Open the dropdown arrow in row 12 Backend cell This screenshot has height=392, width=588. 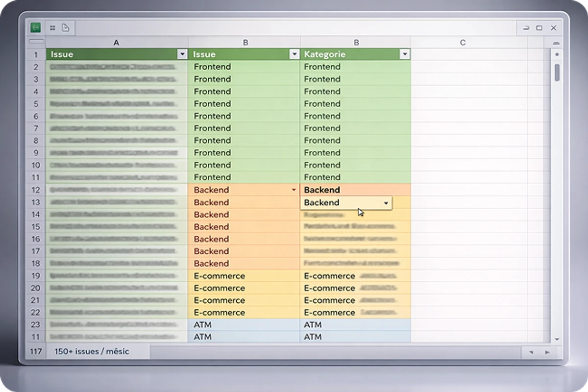tap(294, 190)
